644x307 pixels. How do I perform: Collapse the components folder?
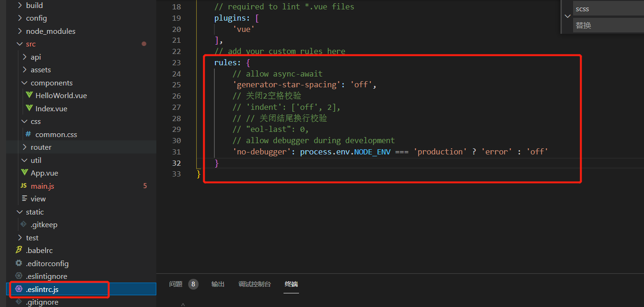pos(24,83)
